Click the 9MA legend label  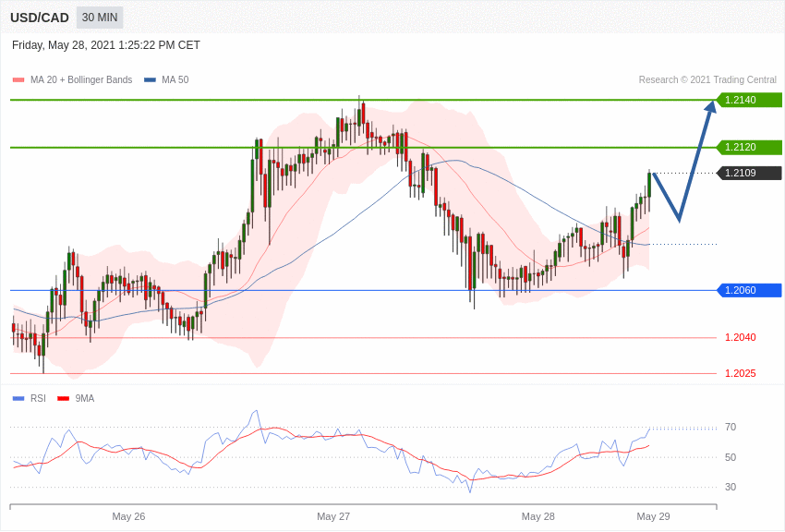point(85,399)
